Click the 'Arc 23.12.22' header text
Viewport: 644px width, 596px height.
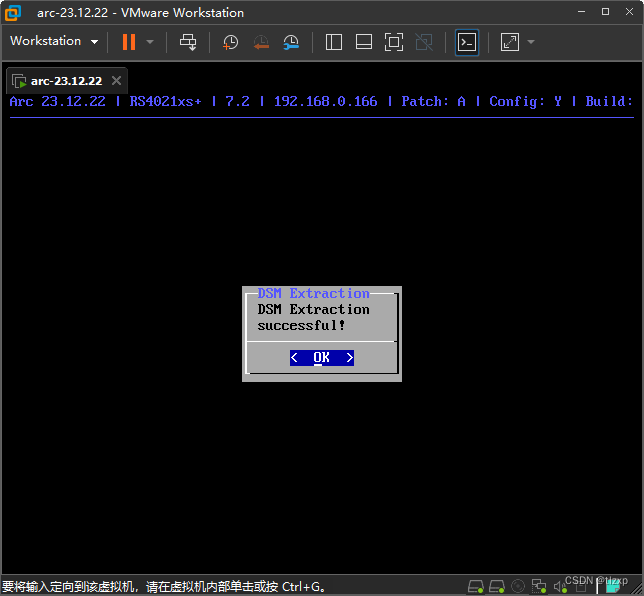point(58,101)
